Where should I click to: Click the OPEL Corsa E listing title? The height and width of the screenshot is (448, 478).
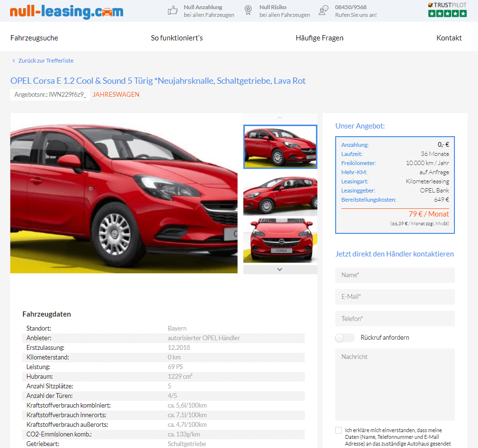click(158, 81)
